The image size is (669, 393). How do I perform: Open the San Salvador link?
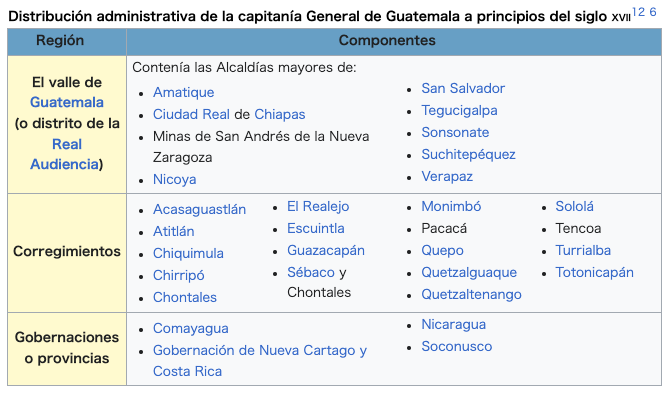463,88
